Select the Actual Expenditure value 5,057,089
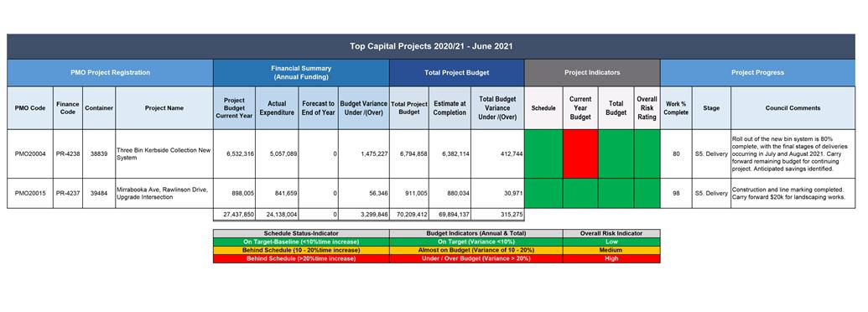This screenshot has width=868, height=312. pos(277,153)
